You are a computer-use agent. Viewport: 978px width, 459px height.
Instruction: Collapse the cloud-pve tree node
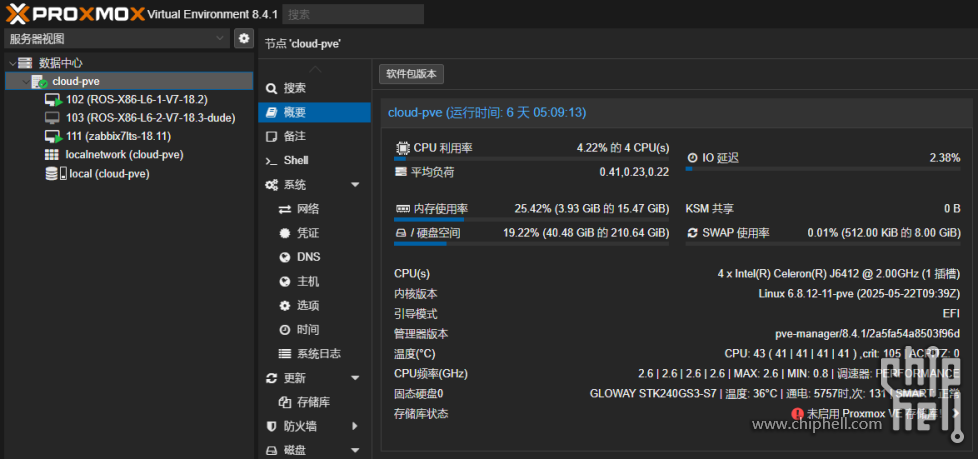coord(24,81)
